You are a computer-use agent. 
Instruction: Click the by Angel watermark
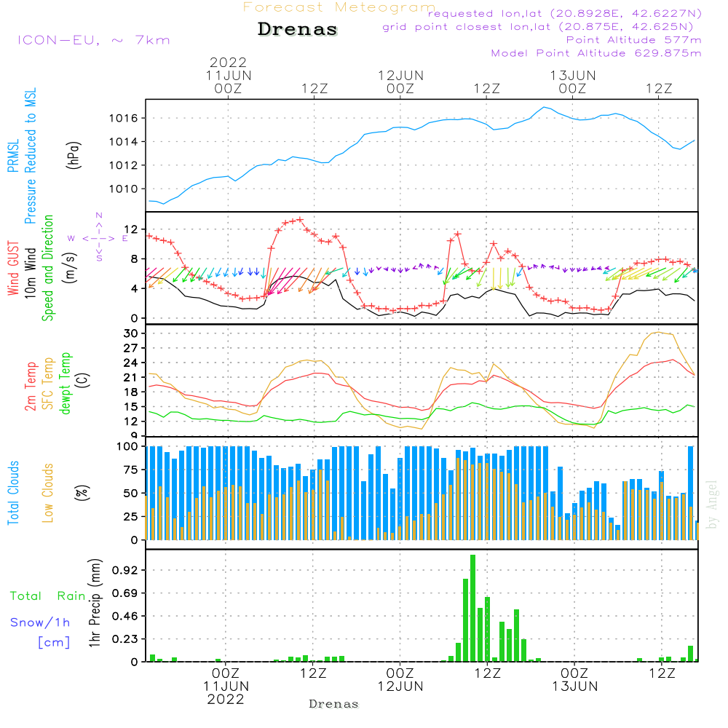tap(713, 505)
